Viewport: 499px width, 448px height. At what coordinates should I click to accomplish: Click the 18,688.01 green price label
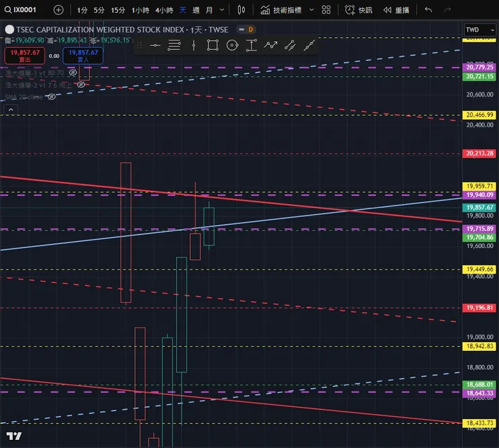pyautogui.click(x=479, y=385)
